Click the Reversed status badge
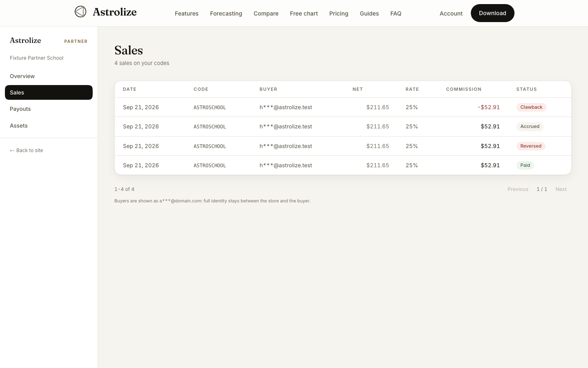The height and width of the screenshot is (368, 588). pos(531,146)
